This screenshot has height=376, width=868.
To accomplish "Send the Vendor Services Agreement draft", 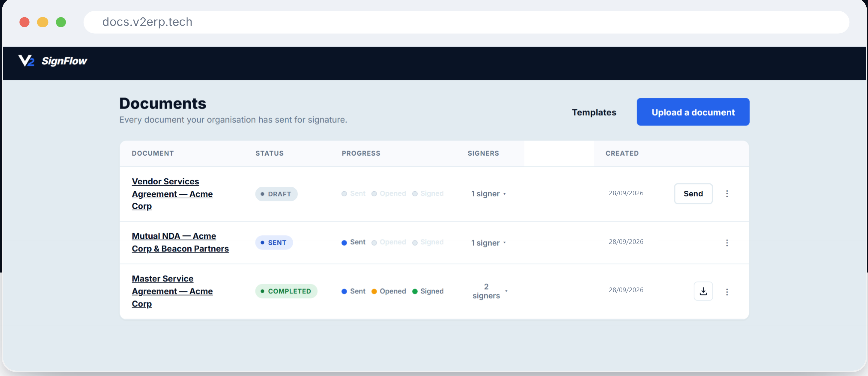I will pyautogui.click(x=693, y=194).
